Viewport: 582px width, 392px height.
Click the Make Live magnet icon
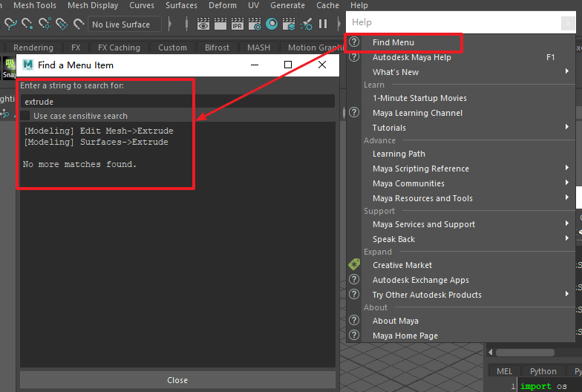tap(79, 24)
